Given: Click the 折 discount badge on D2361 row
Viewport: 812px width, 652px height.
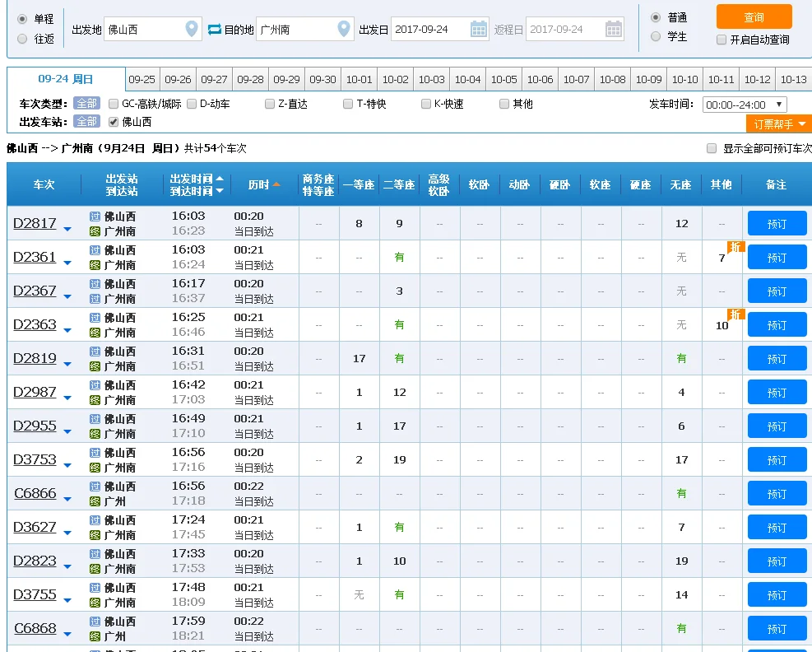Looking at the screenshot, I should 735,246.
